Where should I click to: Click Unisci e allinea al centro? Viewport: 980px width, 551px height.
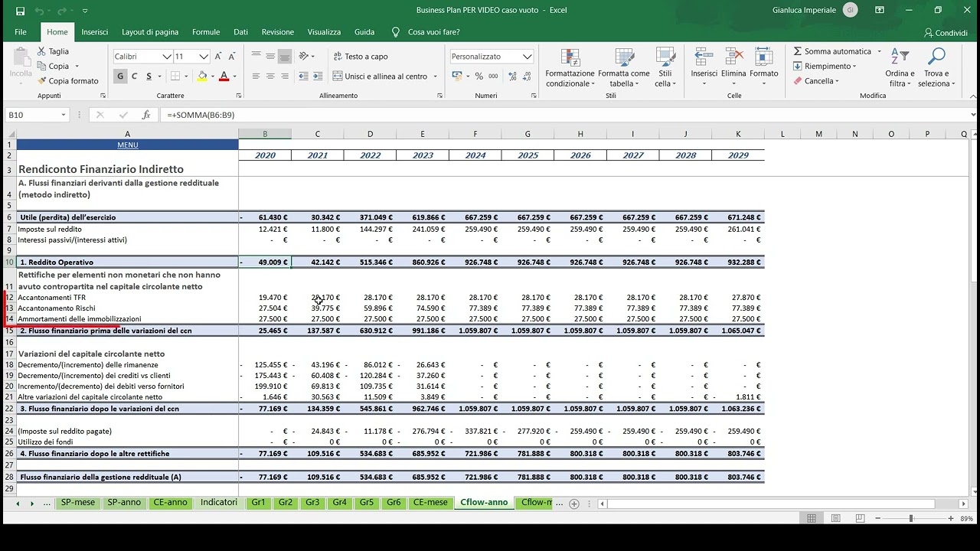click(381, 77)
